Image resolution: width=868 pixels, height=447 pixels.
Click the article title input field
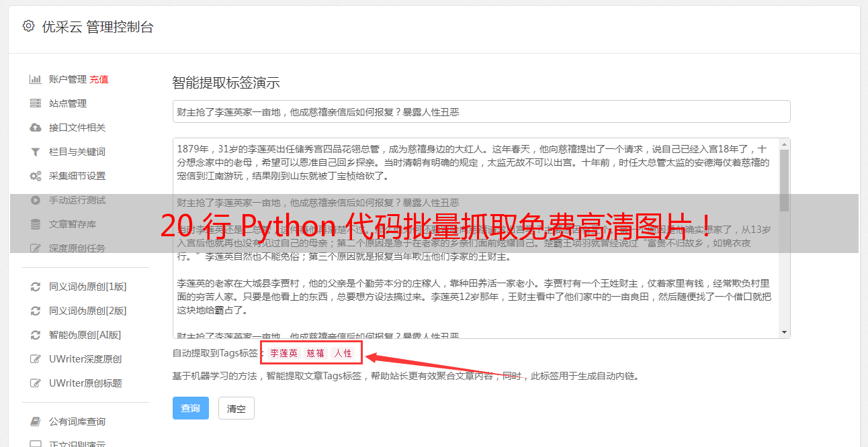click(481, 111)
